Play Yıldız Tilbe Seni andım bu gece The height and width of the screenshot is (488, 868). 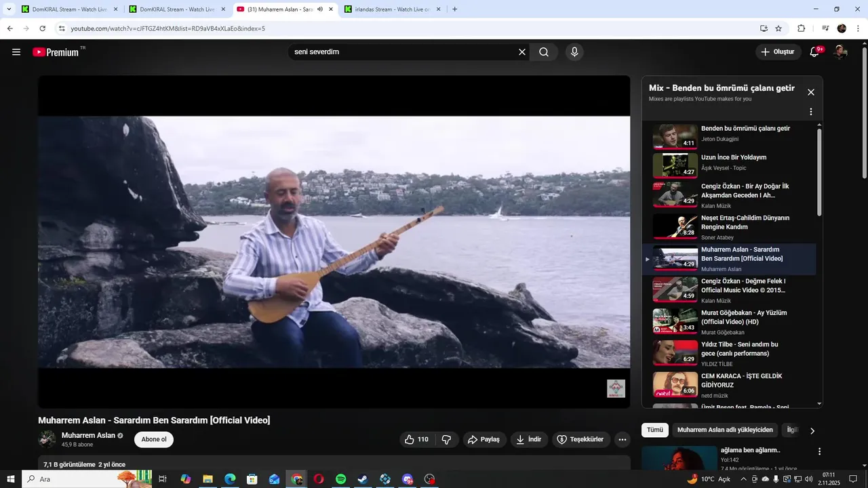(x=729, y=353)
